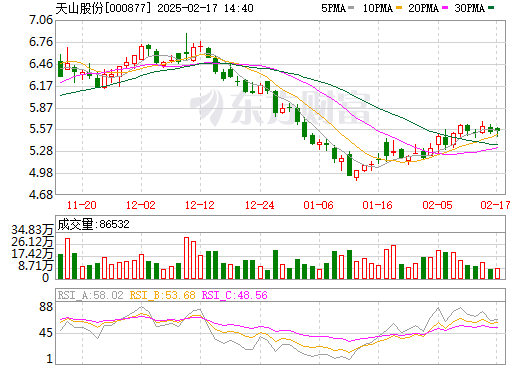This screenshot has width=520, height=365.
Task: Select the 12-24 date axis label
Action: click(260, 205)
